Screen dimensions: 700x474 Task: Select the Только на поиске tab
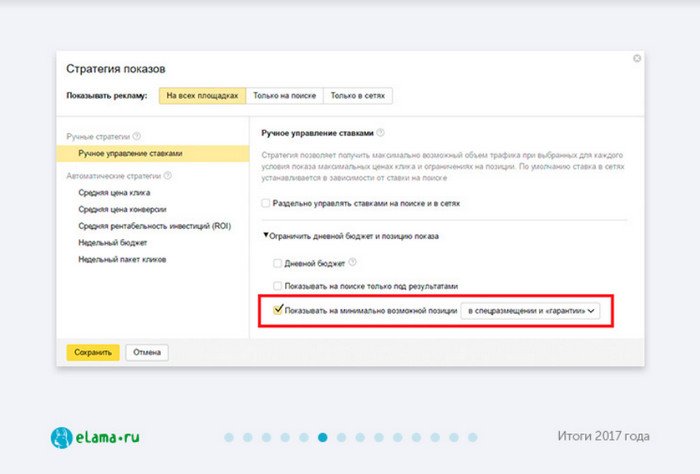[x=284, y=96]
